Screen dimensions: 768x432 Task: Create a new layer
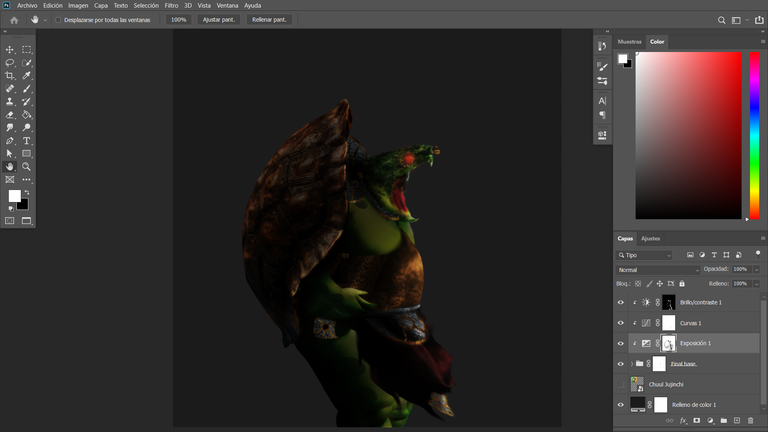[x=737, y=420]
